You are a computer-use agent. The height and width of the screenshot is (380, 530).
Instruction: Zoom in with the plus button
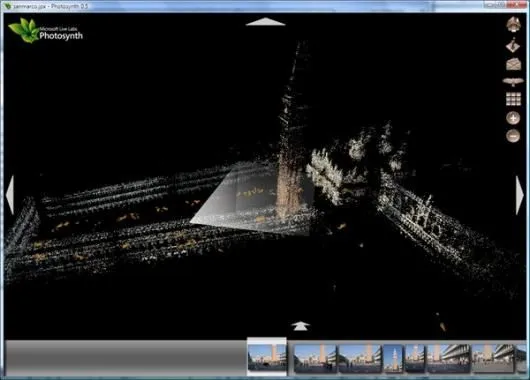tap(513, 118)
